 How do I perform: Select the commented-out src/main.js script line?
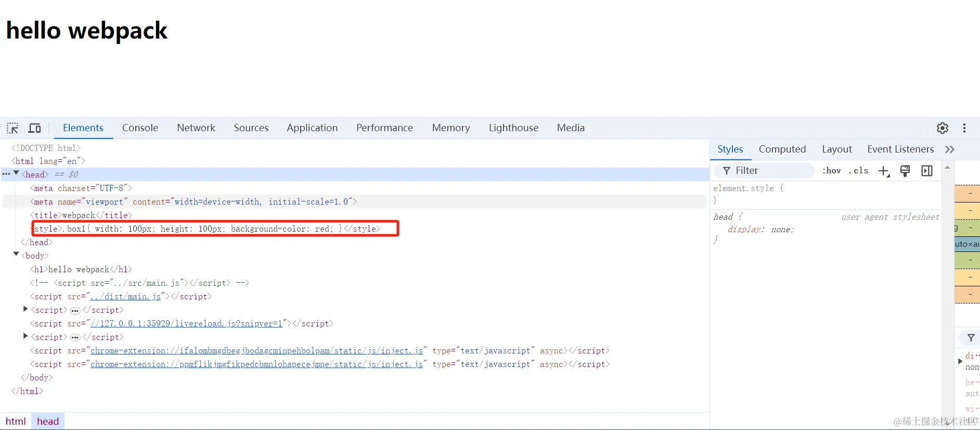click(x=139, y=283)
